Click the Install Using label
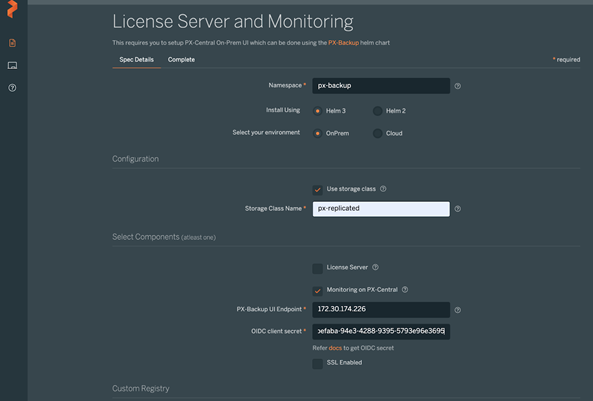The image size is (593, 401). click(283, 110)
